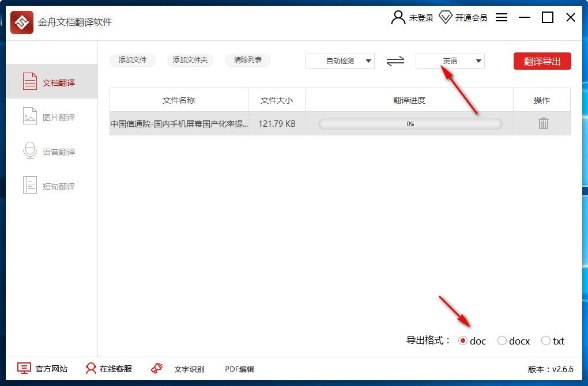Open the 官方网站 link text
The image size is (588, 386).
pyautogui.click(x=51, y=369)
